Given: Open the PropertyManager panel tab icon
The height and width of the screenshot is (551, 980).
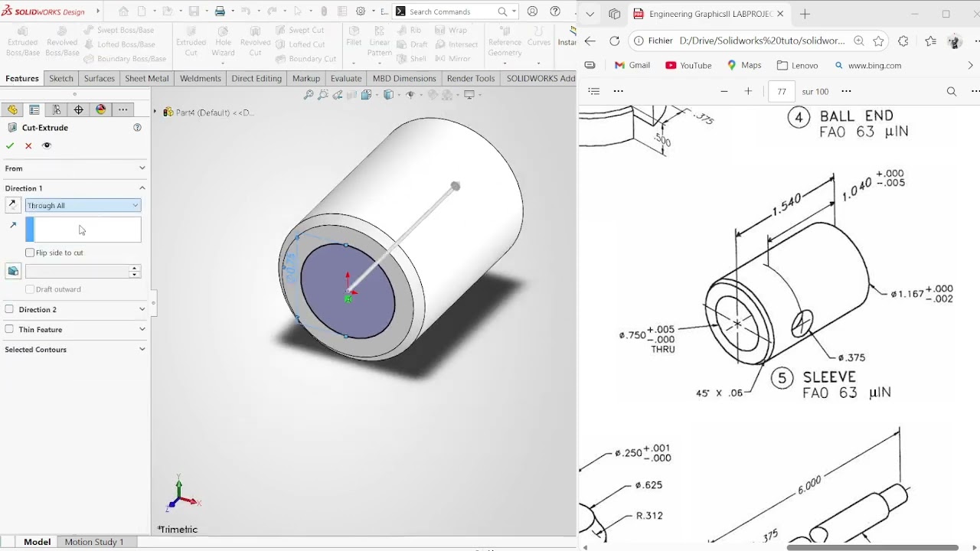Looking at the screenshot, I should [34, 110].
